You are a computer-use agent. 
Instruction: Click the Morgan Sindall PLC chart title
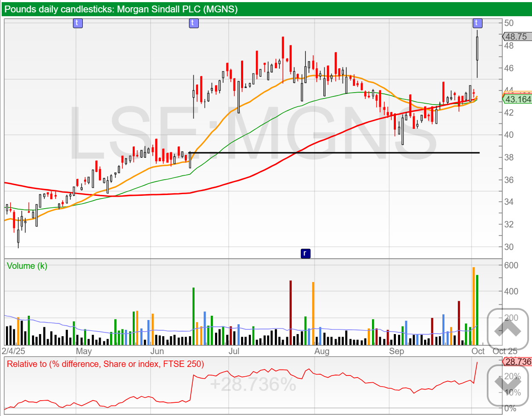point(121,9)
